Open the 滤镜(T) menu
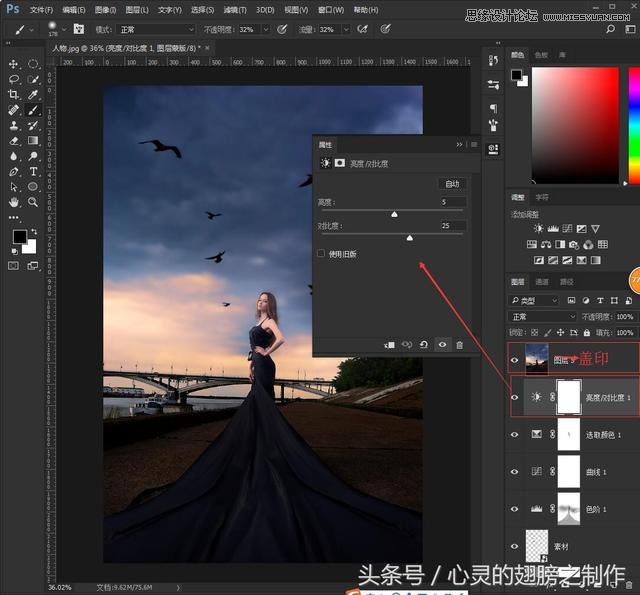Screen dimensions: 640x595 233,9
